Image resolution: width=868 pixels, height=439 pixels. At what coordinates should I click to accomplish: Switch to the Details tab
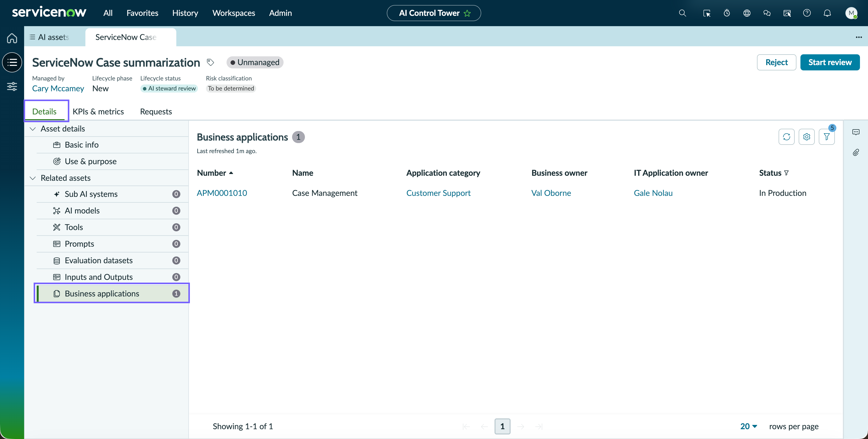tap(44, 111)
